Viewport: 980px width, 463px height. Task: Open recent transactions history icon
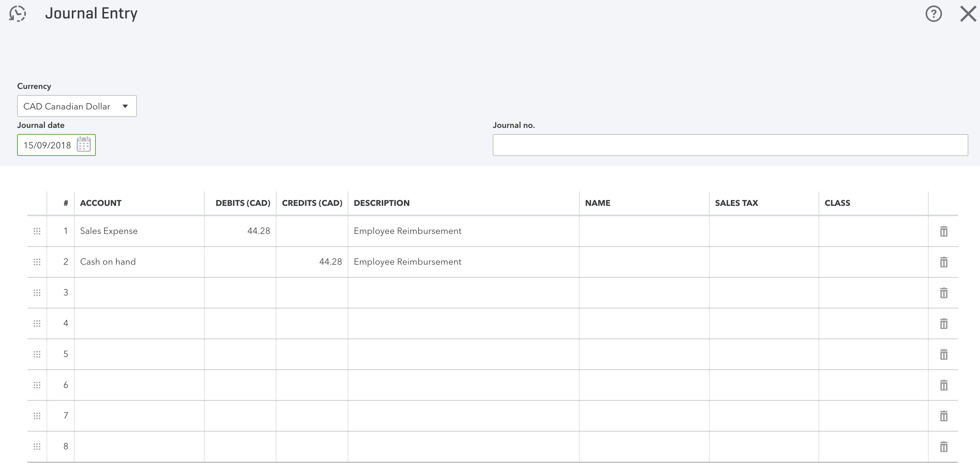pos(17,14)
